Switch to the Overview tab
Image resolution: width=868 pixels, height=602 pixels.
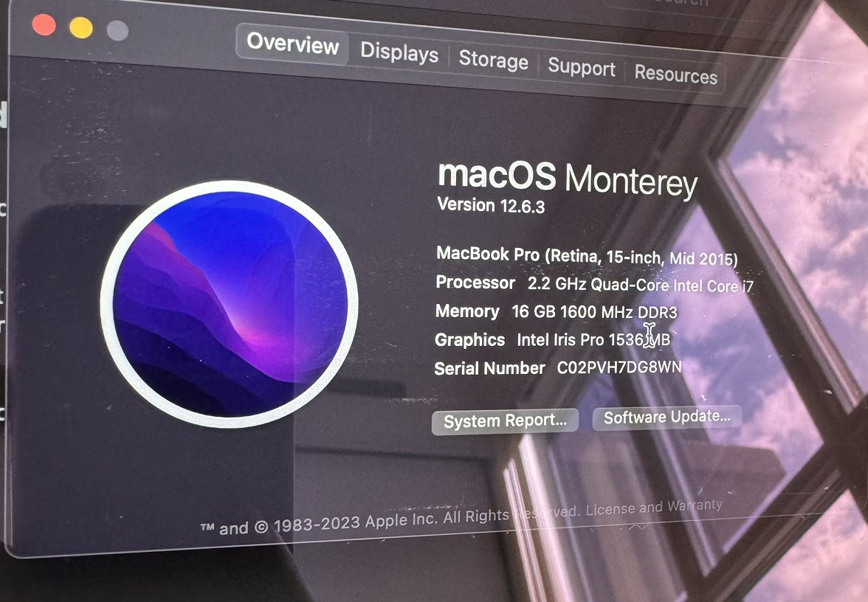tap(292, 43)
